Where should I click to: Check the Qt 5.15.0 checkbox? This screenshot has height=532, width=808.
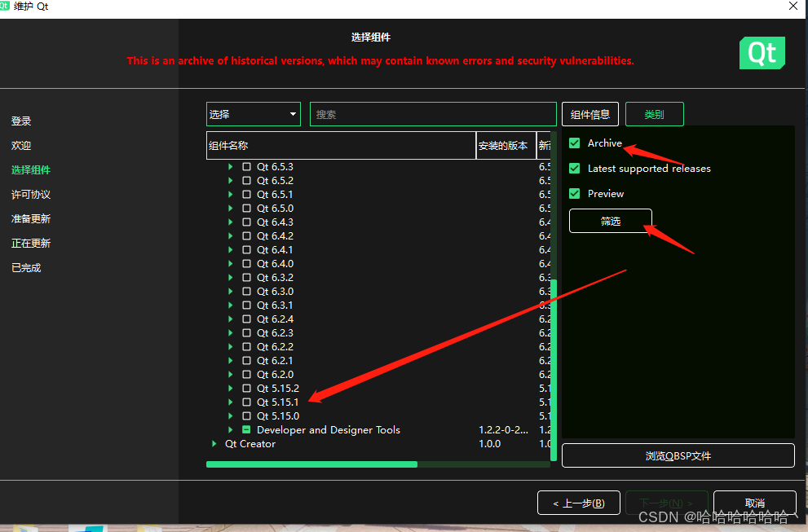(247, 416)
